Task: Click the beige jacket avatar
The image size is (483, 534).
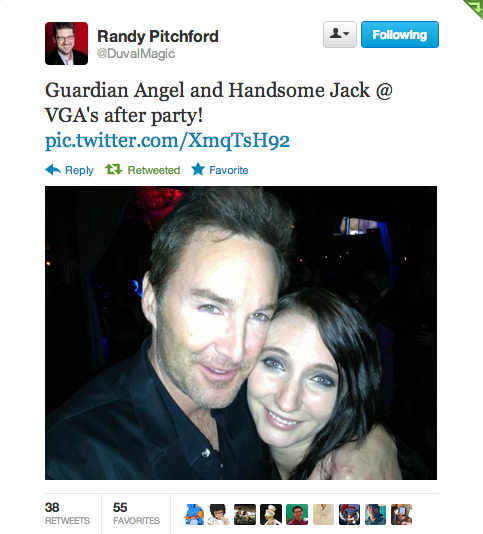Action: [323, 514]
